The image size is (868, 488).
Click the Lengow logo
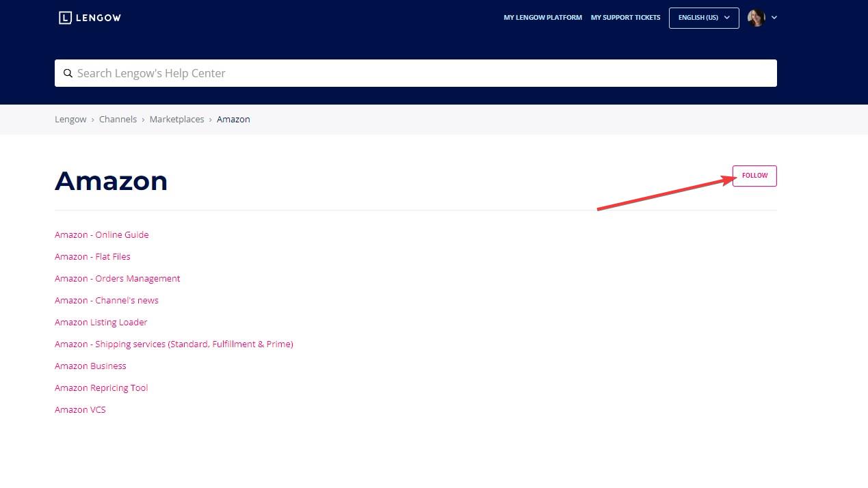click(90, 18)
